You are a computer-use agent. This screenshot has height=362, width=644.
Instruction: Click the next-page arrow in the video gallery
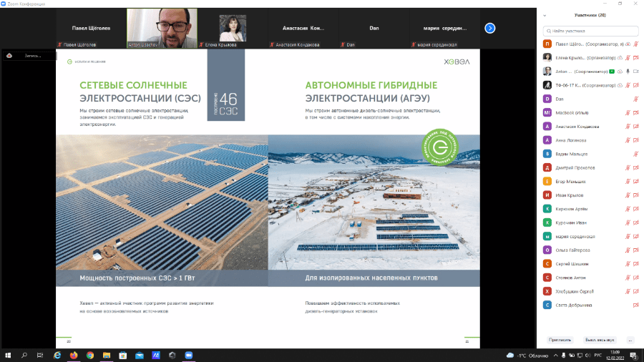489,28
